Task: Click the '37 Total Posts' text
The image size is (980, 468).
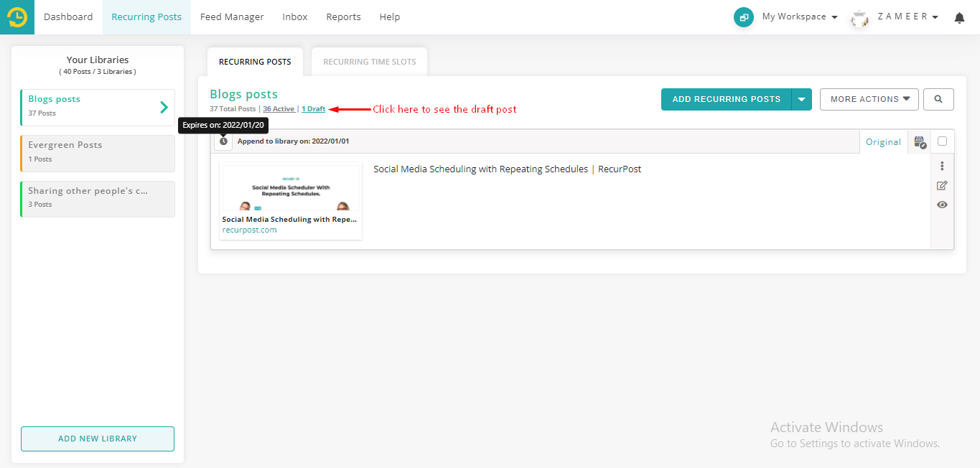Action: click(233, 109)
